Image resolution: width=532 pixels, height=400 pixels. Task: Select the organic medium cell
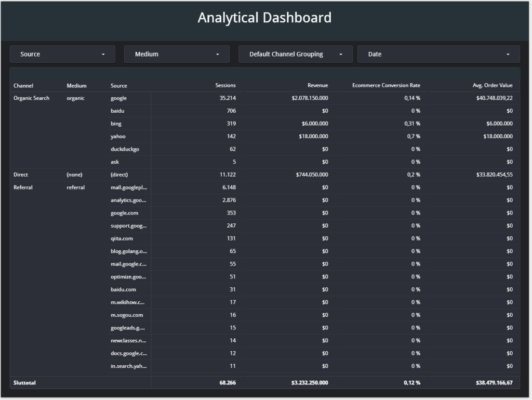(x=76, y=98)
